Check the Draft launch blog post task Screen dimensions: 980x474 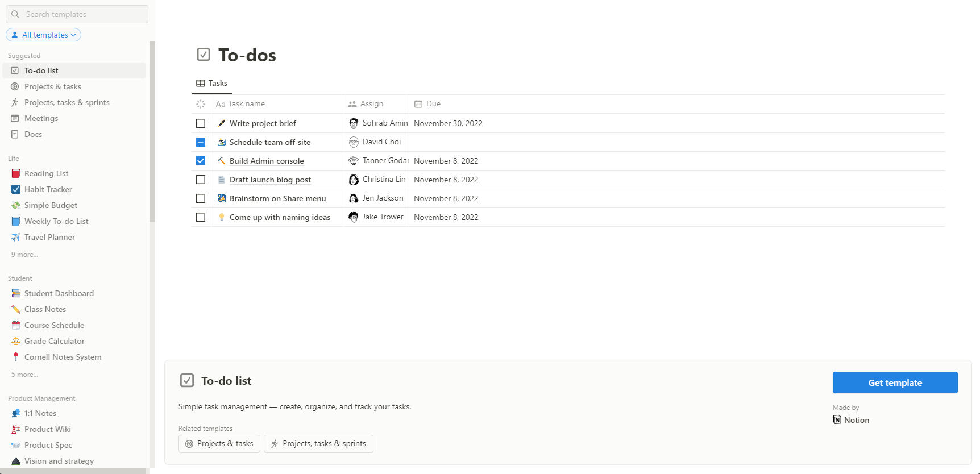(x=201, y=180)
